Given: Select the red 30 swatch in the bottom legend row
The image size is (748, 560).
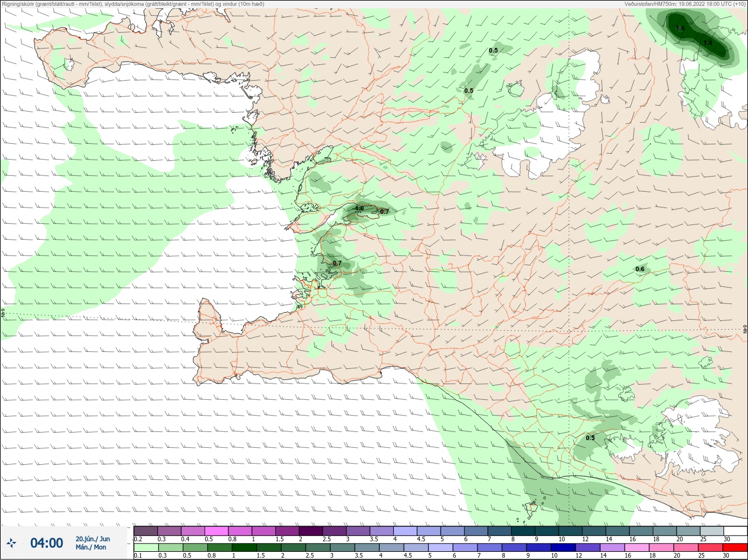Looking at the screenshot, I should coord(735,548).
